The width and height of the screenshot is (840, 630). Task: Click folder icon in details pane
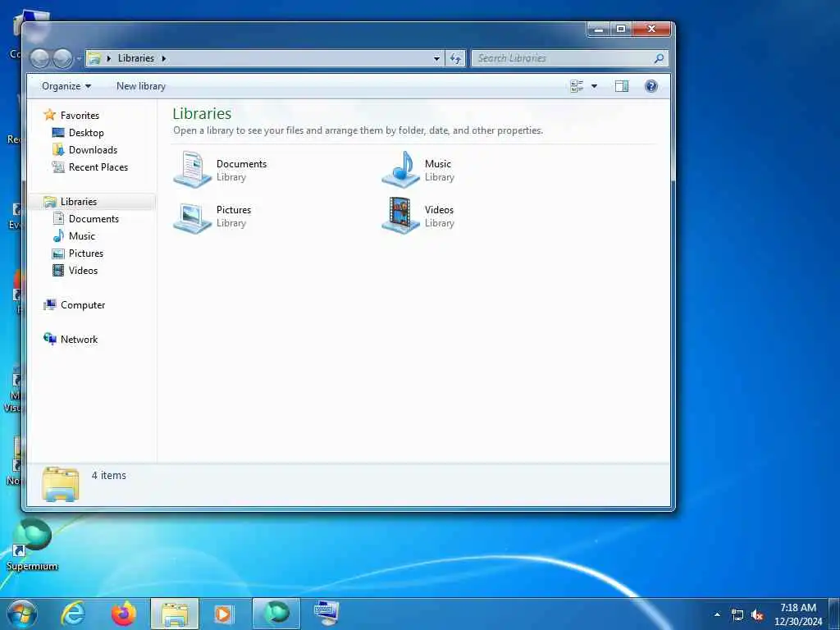pyautogui.click(x=61, y=484)
